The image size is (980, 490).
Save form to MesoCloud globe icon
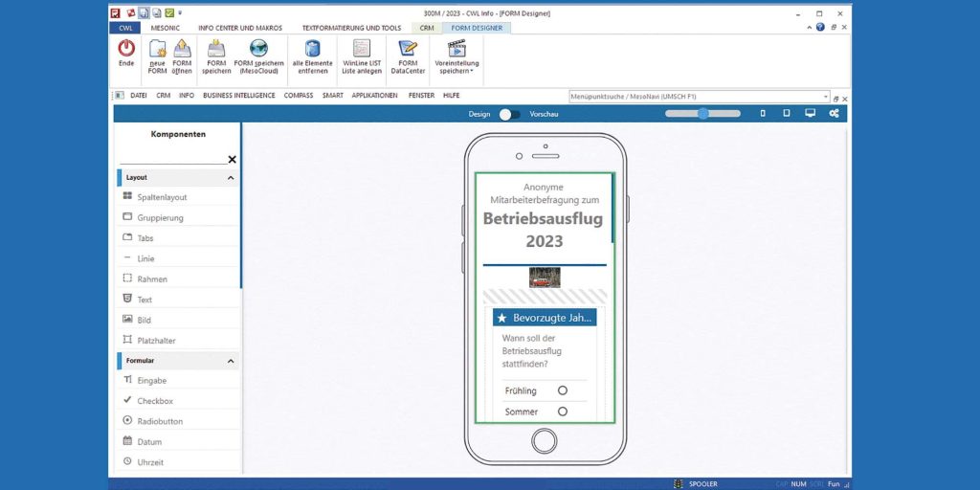(258, 48)
